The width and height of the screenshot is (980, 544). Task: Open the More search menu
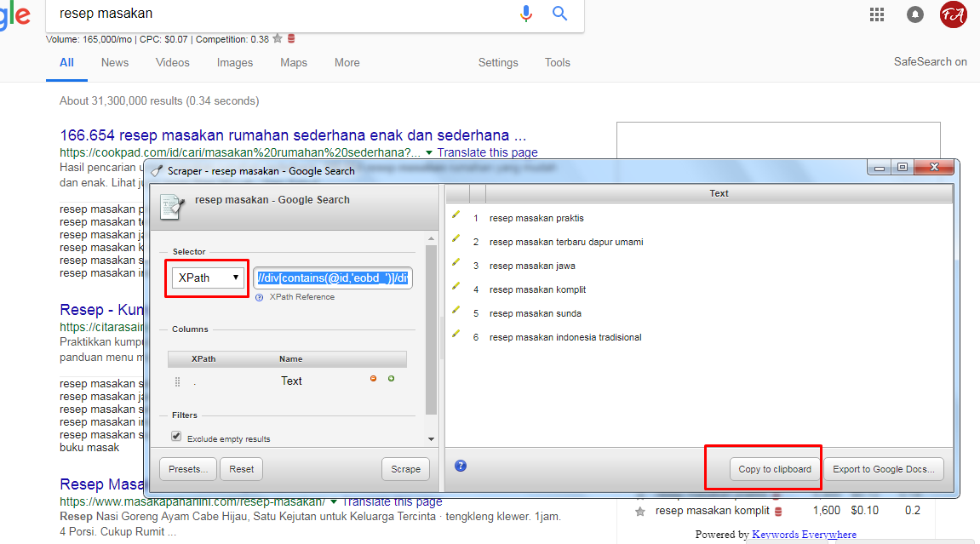pos(347,62)
